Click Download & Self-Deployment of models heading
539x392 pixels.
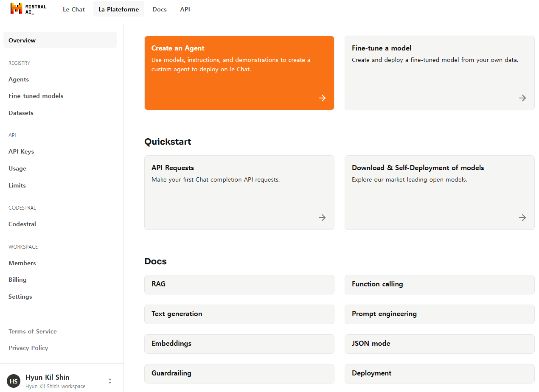[x=418, y=168]
